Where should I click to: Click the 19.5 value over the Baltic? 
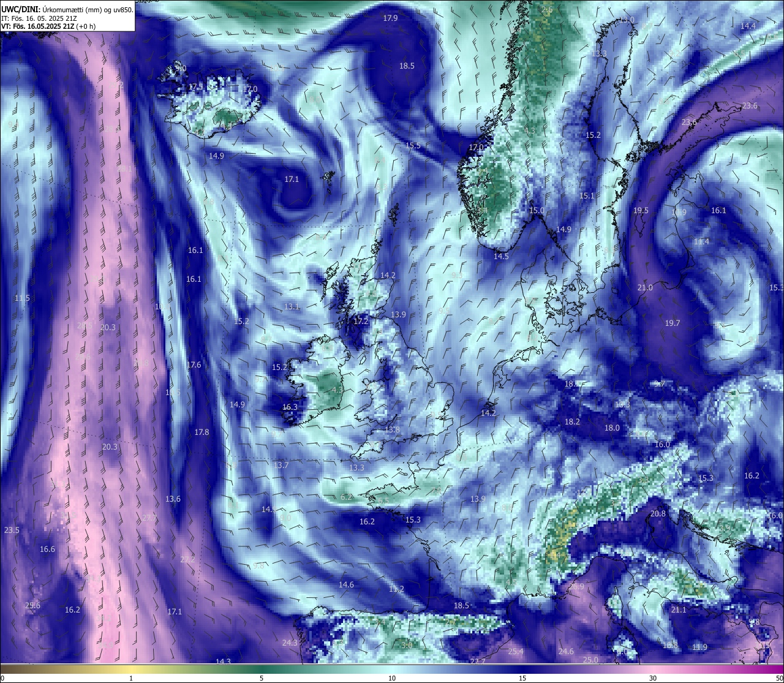pos(641,211)
